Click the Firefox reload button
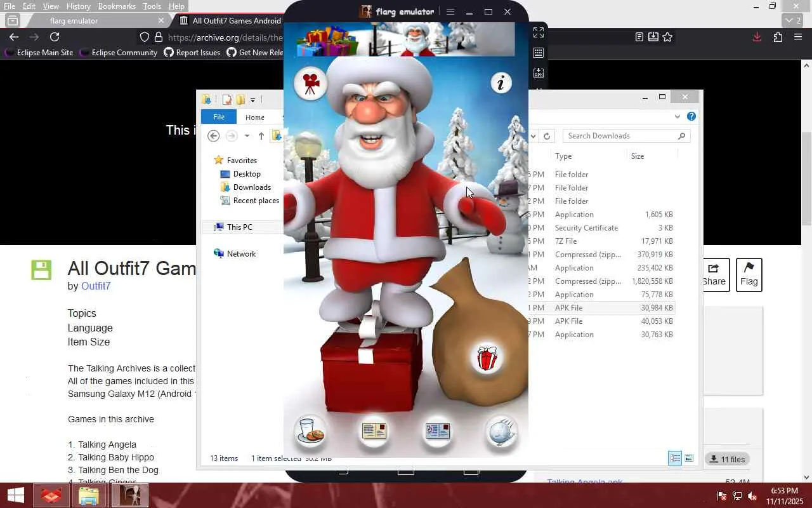The height and width of the screenshot is (508, 812). pos(55,37)
